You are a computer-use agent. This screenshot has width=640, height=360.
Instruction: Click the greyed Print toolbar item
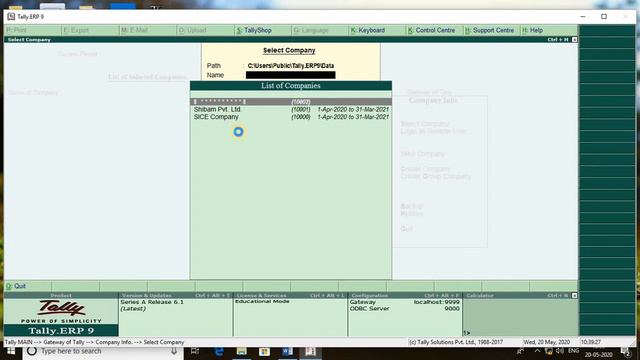pos(16,30)
